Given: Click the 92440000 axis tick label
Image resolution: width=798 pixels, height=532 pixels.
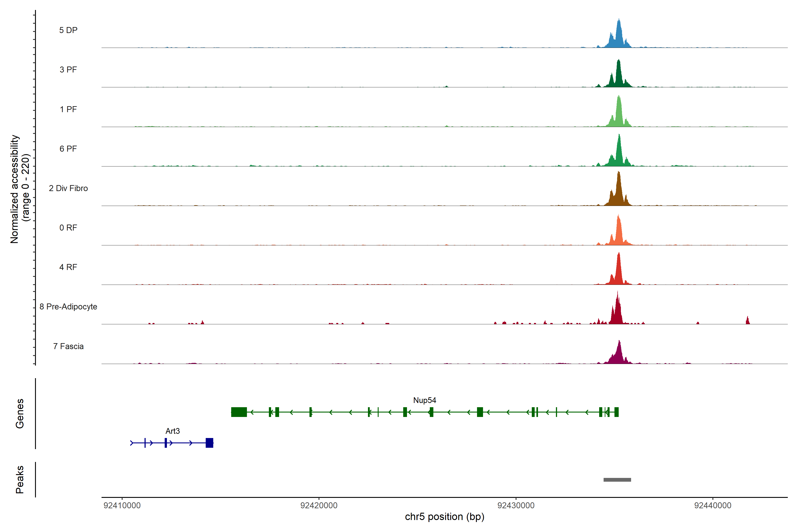Looking at the screenshot, I should [x=712, y=505].
